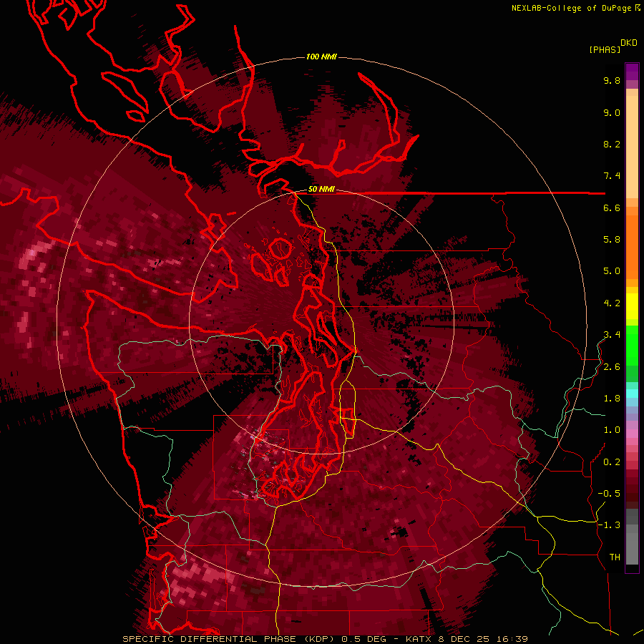This screenshot has height=644, width=644.
Task: Click the NEXLAB-College of DuPage credit text
Action: (x=571, y=8)
